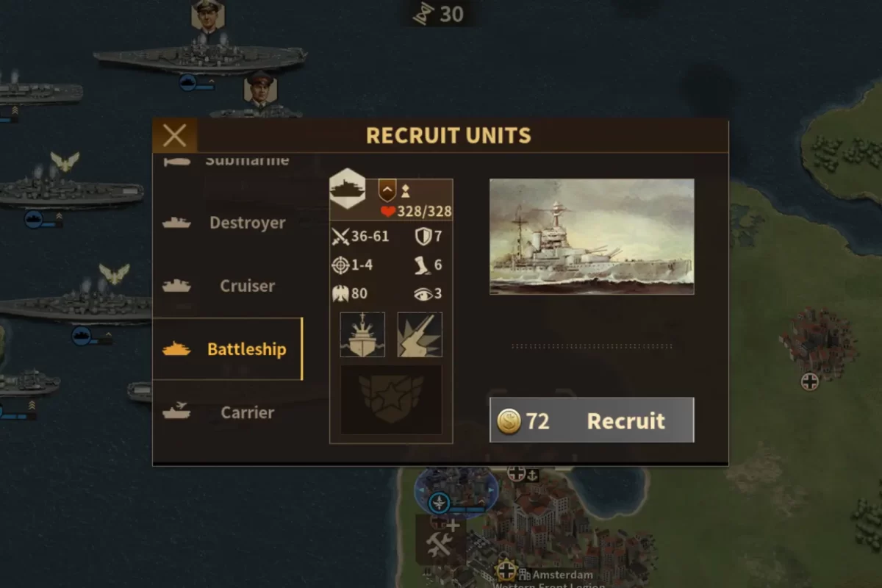Tap the hexagonal battleship unit badge
Viewport: 882px width, 588px height.
pos(348,189)
